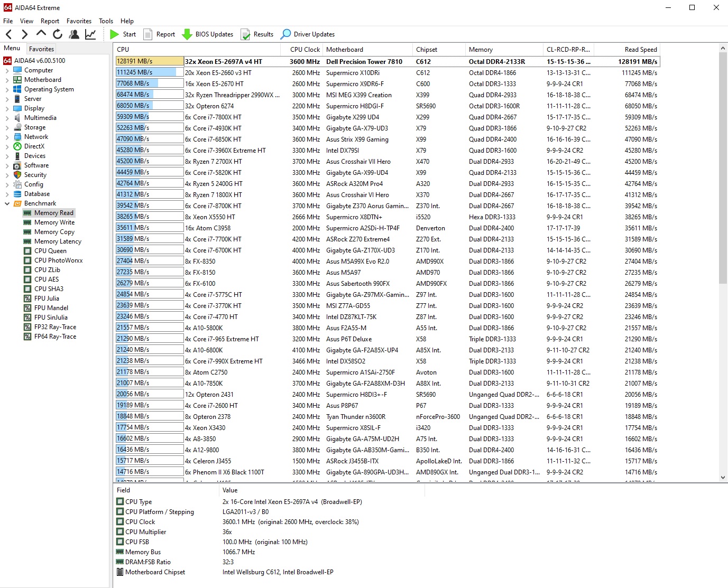The height and width of the screenshot is (588, 728).
Task: Open the Help menu
Action: (x=127, y=21)
